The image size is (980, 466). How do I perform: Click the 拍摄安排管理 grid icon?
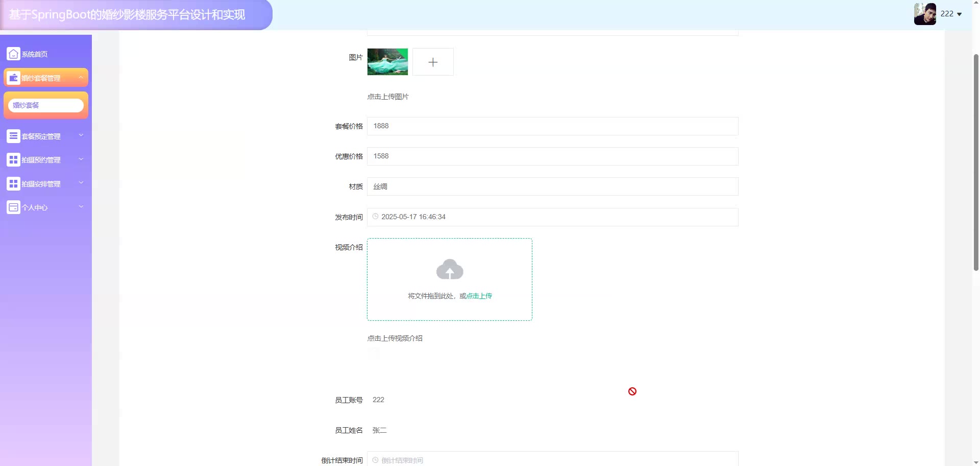[x=13, y=183]
